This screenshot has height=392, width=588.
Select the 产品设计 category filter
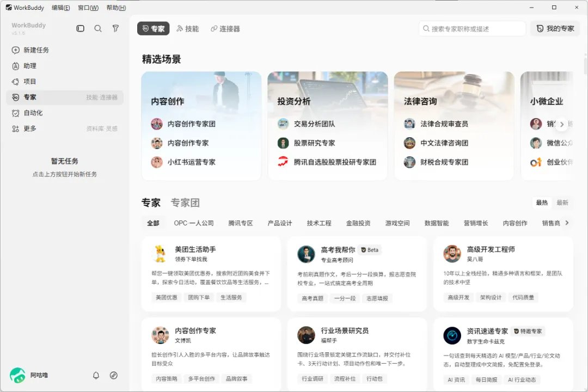click(280, 223)
